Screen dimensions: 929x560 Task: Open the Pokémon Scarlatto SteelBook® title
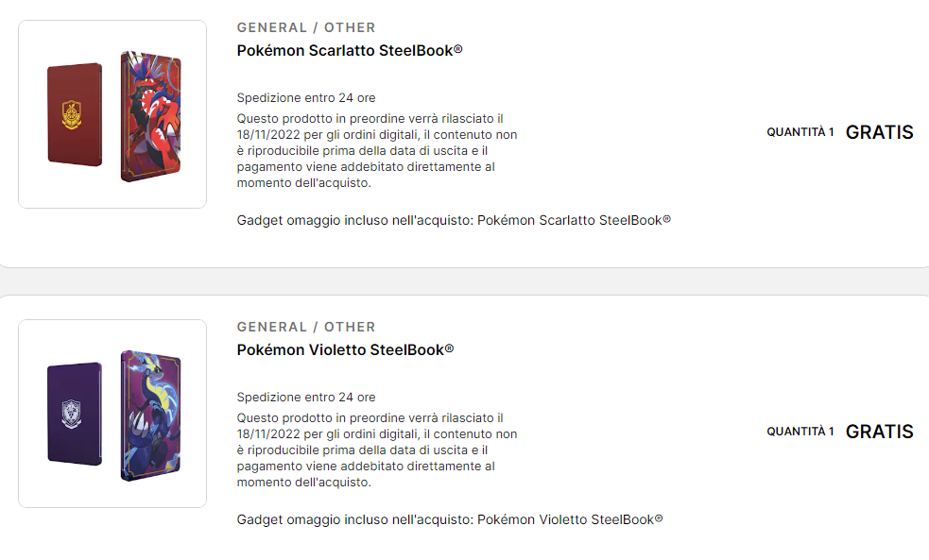350,50
